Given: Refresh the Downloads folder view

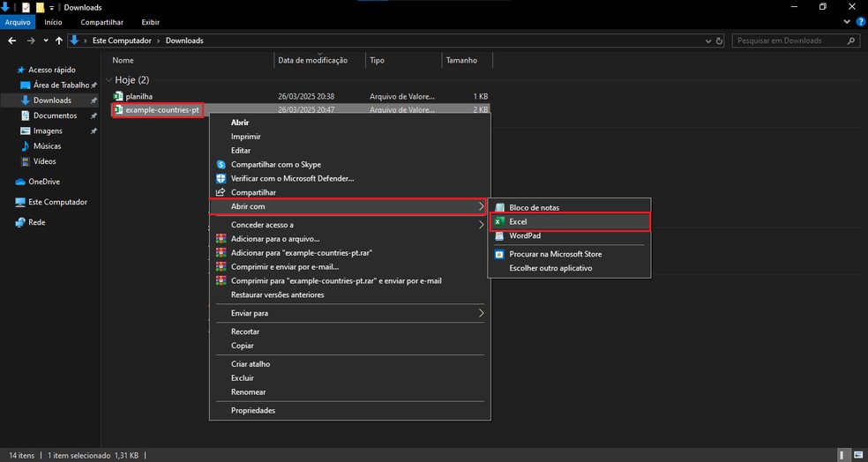Looking at the screenshot, I should pyautogui.click(x=719, y=41).
